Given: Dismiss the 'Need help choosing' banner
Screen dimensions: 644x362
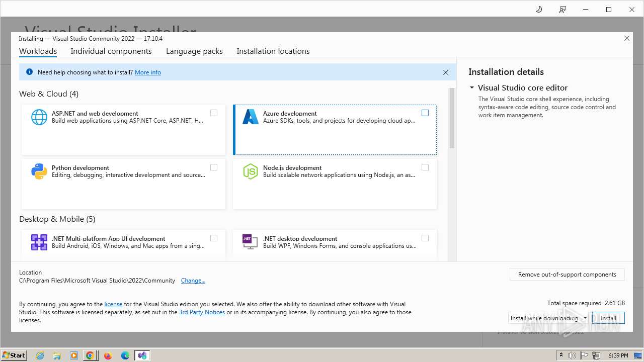Looking at the screenshot, I should tap(446, 72).
